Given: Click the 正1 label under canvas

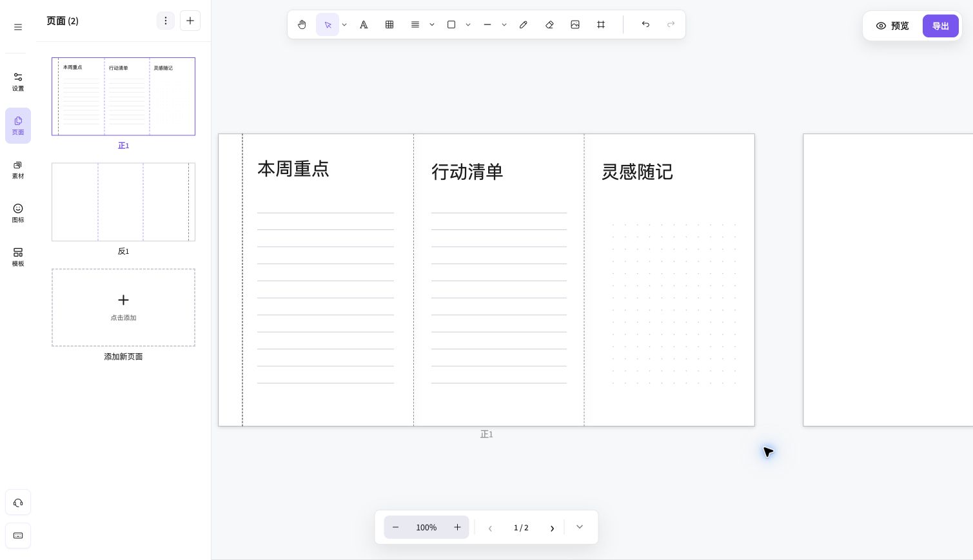Looking at the screenshot, I should click(487, 434).
